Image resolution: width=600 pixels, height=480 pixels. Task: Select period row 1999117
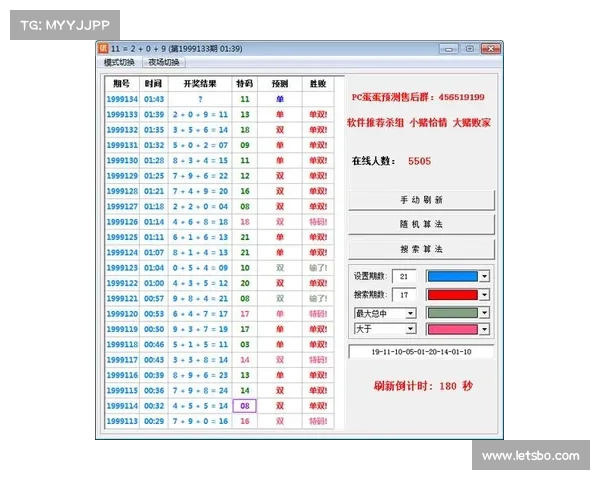(x=219, y=359)
